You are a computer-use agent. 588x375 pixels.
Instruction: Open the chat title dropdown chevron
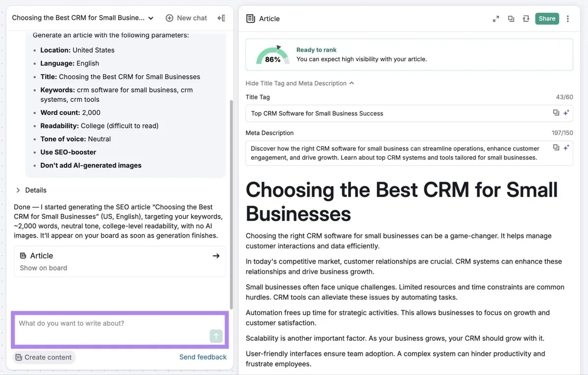tap(151, 18)
